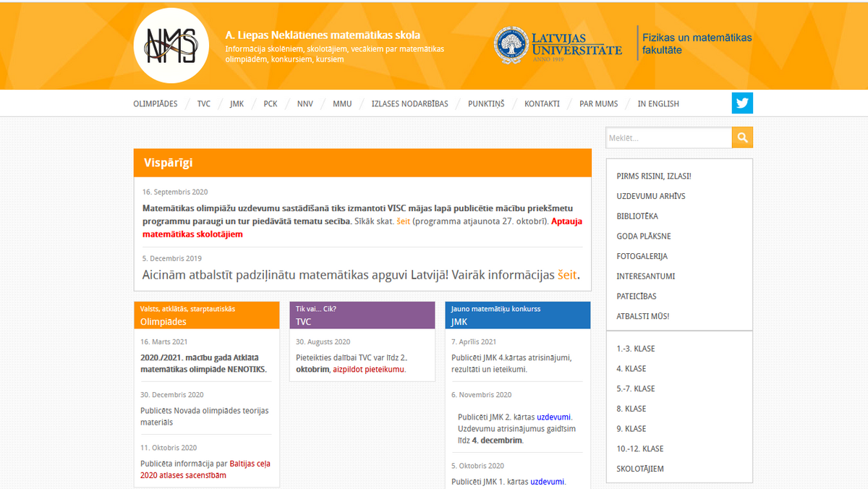Open UZDEVUMU ARHĪVS in sidebar
Viewport: 868px width, 489px height.
tap(651, 196)
